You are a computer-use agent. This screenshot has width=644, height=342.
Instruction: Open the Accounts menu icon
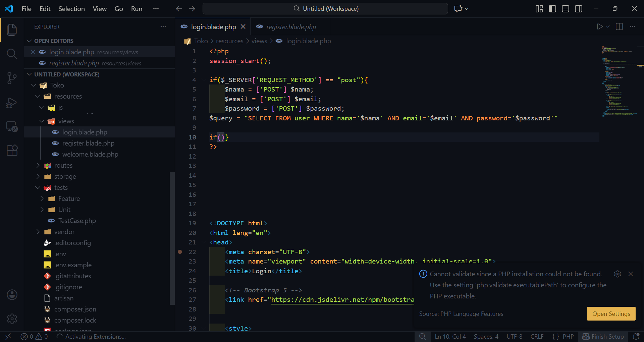pyautogui.click(x=12, y=295)
